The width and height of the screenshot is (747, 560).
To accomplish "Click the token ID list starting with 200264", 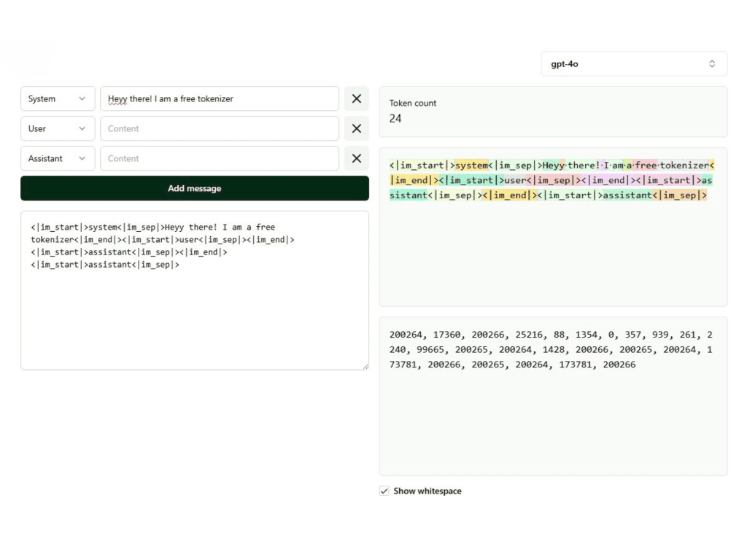I will click(551, 349).
